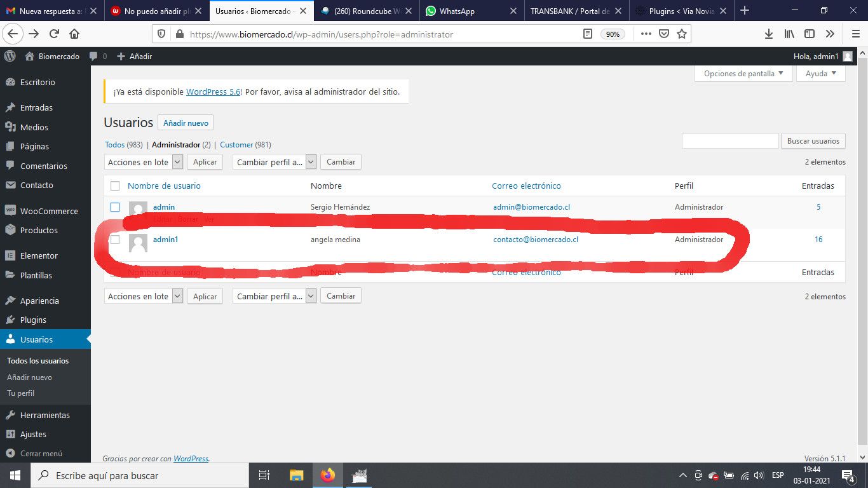Save page to Pocket

664,34
